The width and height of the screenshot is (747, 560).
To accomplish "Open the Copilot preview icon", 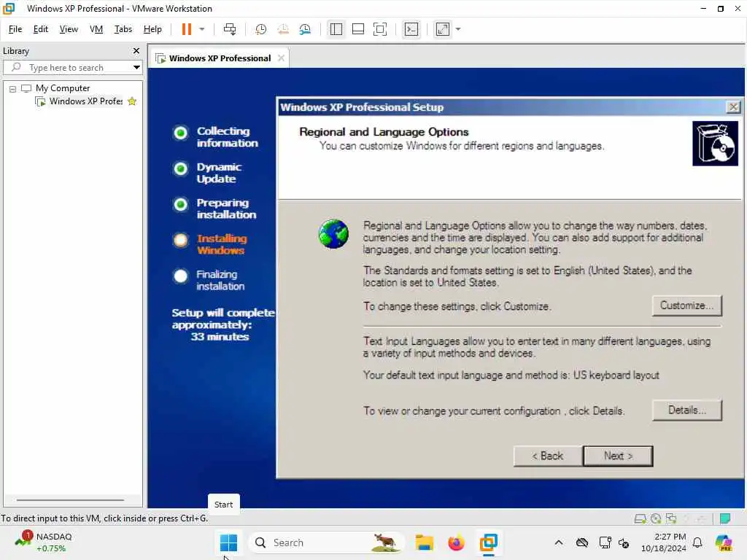I will tap(724, 542).
